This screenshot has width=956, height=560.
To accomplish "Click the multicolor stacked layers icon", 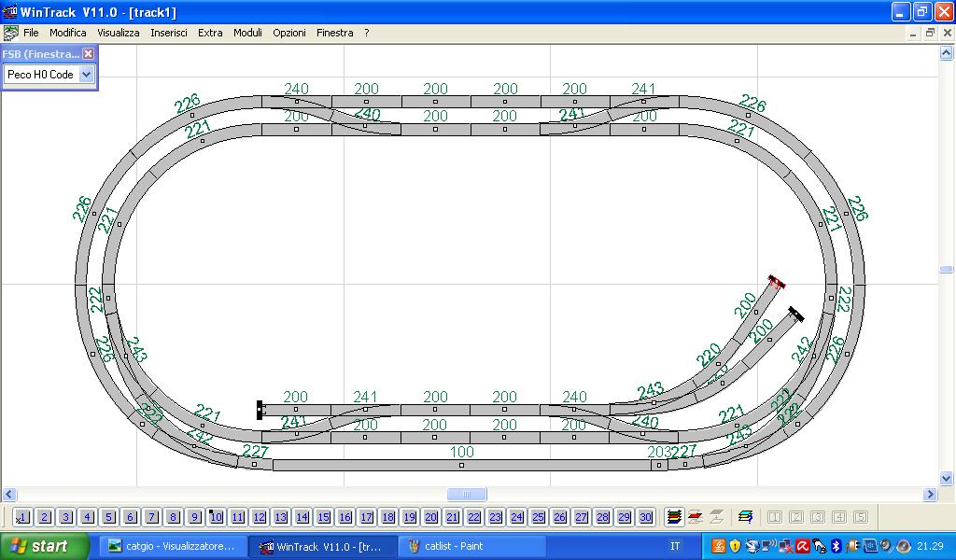I will tap(674, 517).
